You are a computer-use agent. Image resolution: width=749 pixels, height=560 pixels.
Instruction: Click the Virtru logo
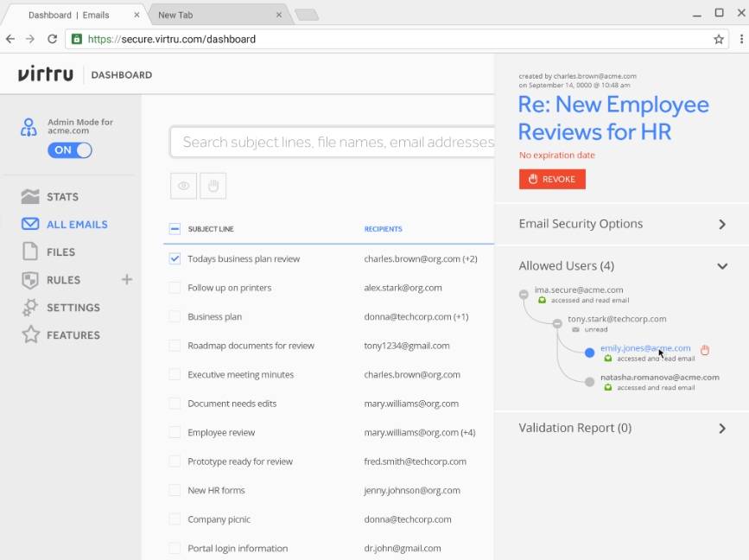click(x=46, y=74)
